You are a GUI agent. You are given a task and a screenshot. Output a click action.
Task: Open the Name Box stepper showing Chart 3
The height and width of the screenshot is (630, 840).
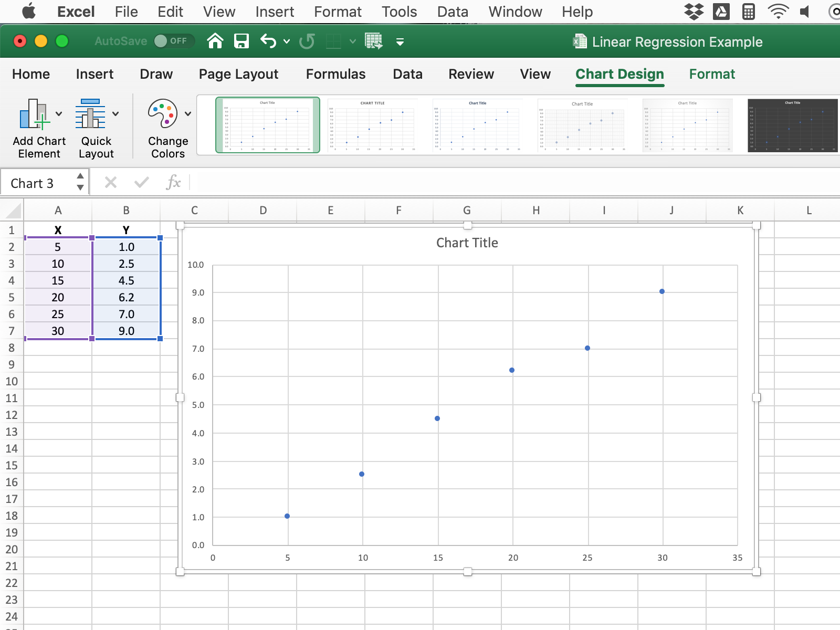pos(80,182)
